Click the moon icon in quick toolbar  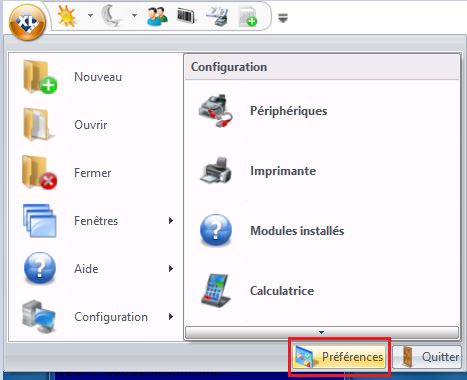tap(113, 16)
